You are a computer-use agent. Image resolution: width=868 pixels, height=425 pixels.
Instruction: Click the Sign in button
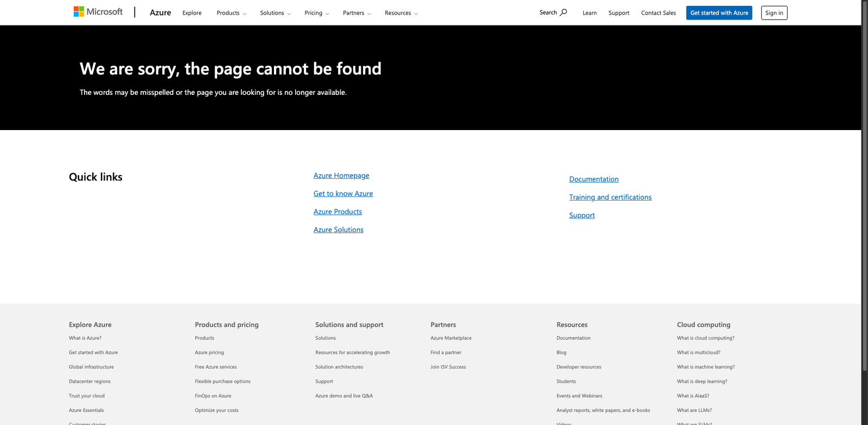(x=774, y=13)
